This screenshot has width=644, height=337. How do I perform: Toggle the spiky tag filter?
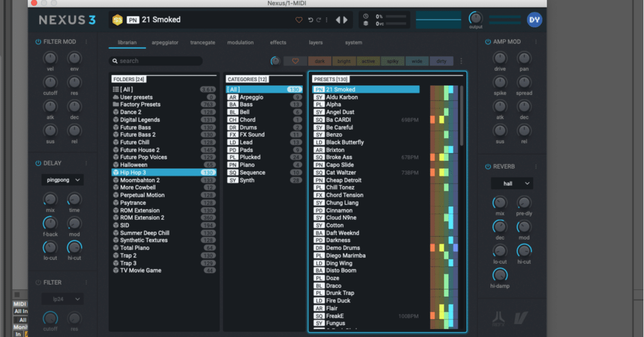point(393,61)
